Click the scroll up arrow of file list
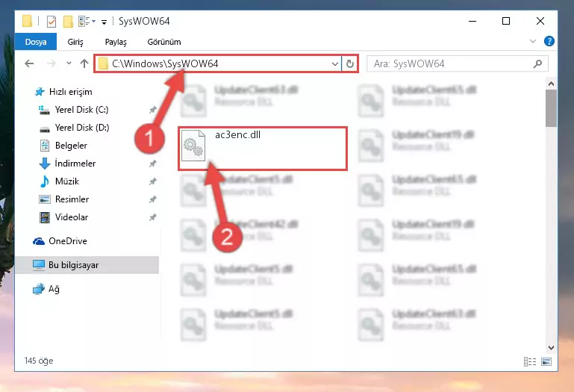The height and width of the screenshot is (392, 574). pyautogui.click(x=551, y=84)
